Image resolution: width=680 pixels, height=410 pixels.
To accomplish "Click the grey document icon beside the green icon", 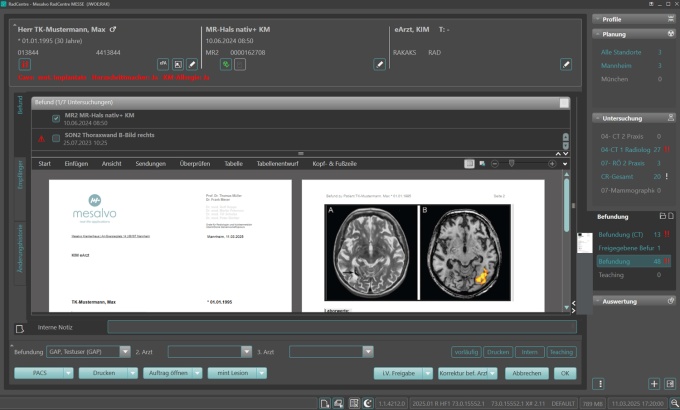I will pos(240,64).
